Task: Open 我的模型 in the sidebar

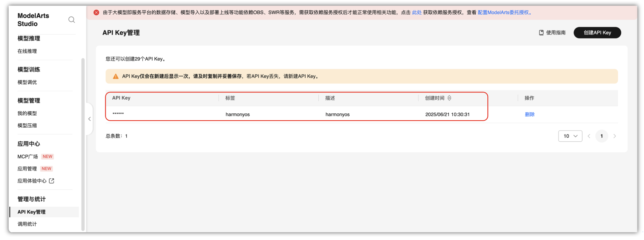Action: [27, 113]
